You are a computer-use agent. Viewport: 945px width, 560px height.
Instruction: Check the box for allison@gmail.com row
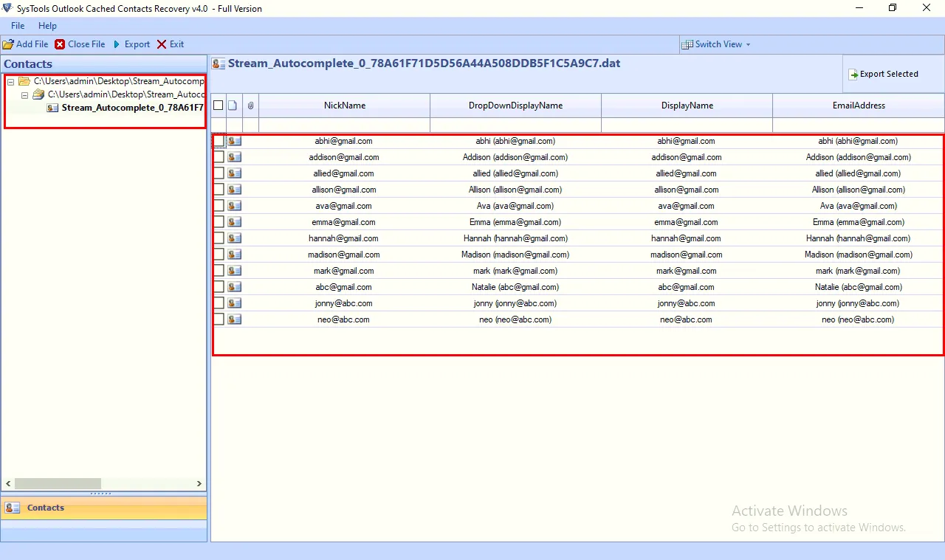(x=219, y=190)
